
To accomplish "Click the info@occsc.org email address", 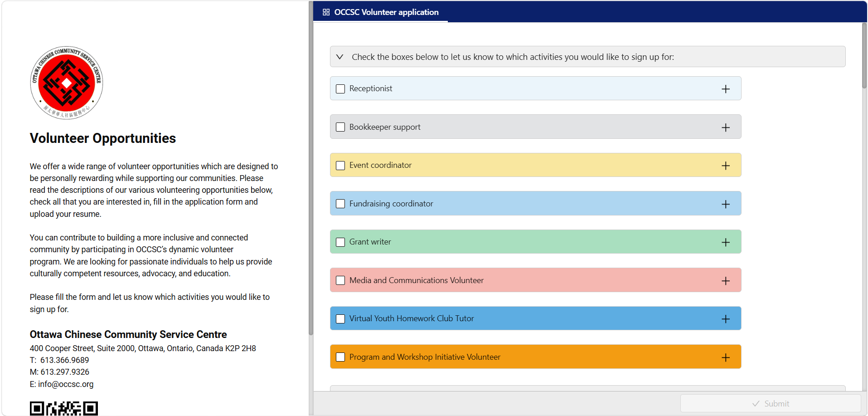I will [x=66, y=384].
